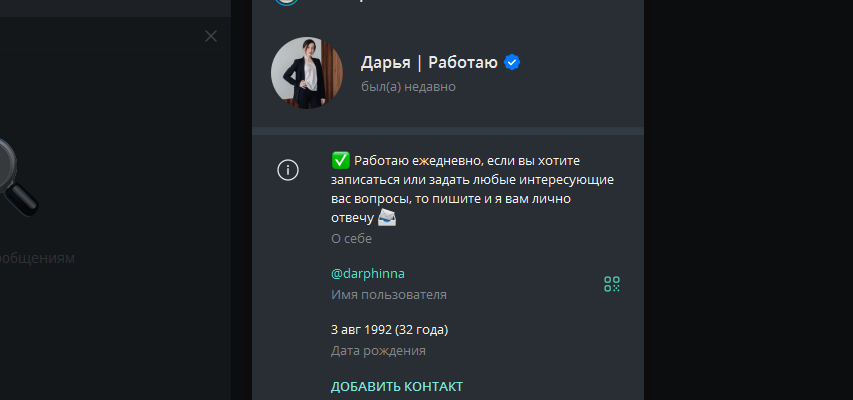Viewport: 853px width, 400px height.
Task: Click the partially visible "общениям" text
Action: tap(37, 258)
